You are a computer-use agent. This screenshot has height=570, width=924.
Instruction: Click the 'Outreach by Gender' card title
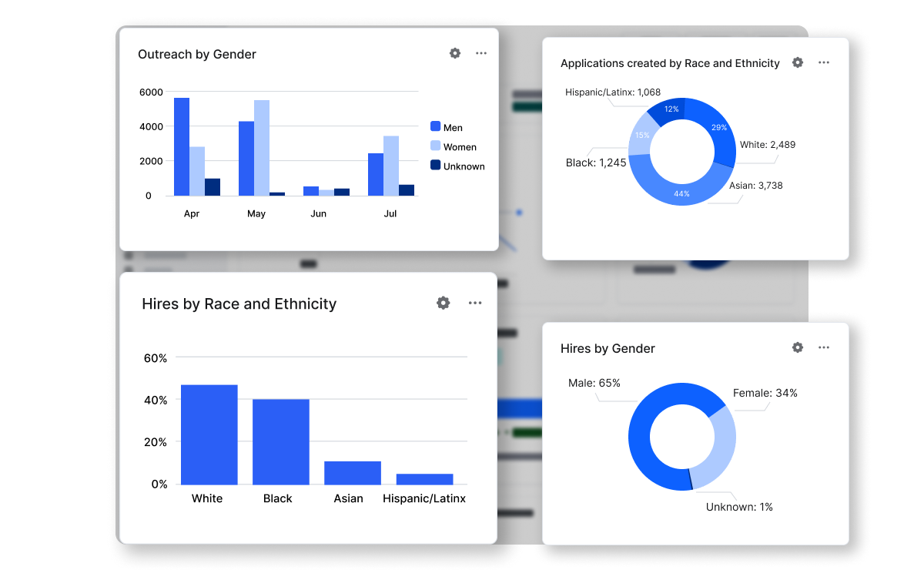click(197, 54)
